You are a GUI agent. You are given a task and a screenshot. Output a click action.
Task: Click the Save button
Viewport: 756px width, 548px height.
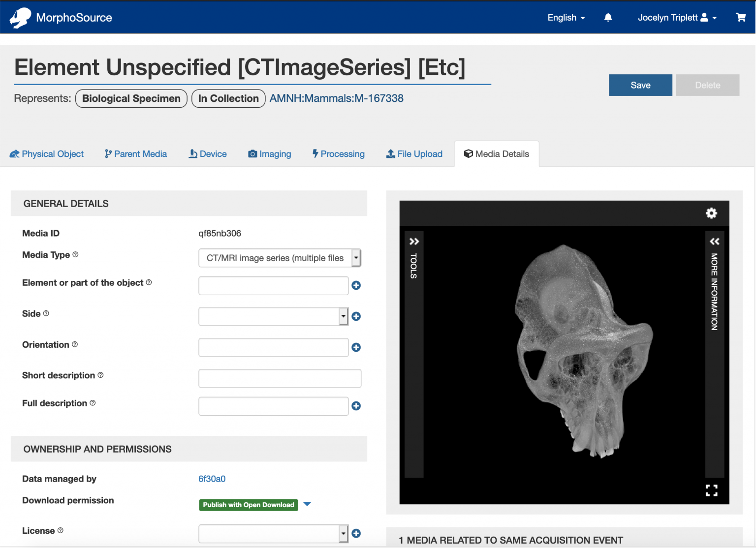640,85
